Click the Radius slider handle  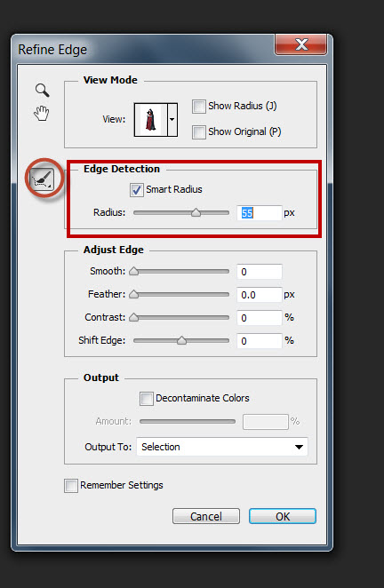tap(196, 212)
